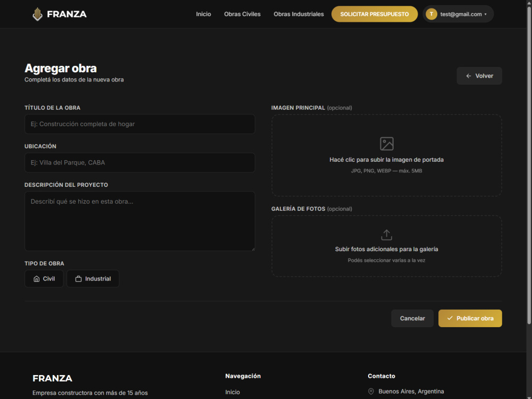
Task: Click the textarea resize handle corner
Action: 253,248
